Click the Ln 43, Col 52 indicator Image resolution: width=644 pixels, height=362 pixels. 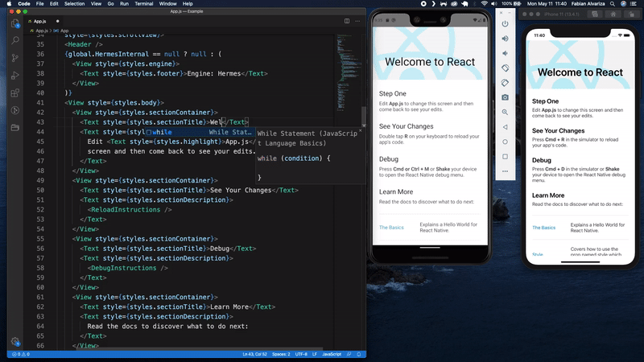[x=254, y=354]
